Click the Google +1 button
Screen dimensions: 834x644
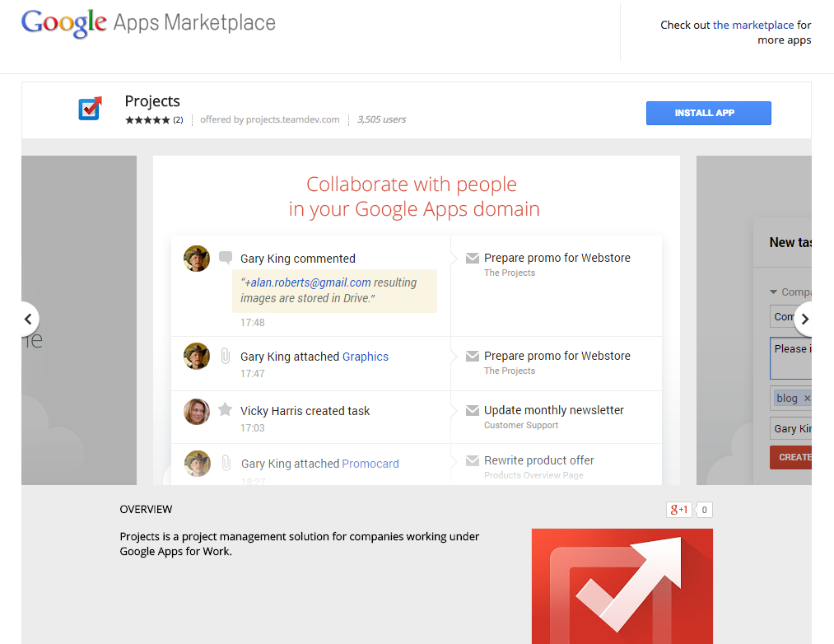[678, 510]
